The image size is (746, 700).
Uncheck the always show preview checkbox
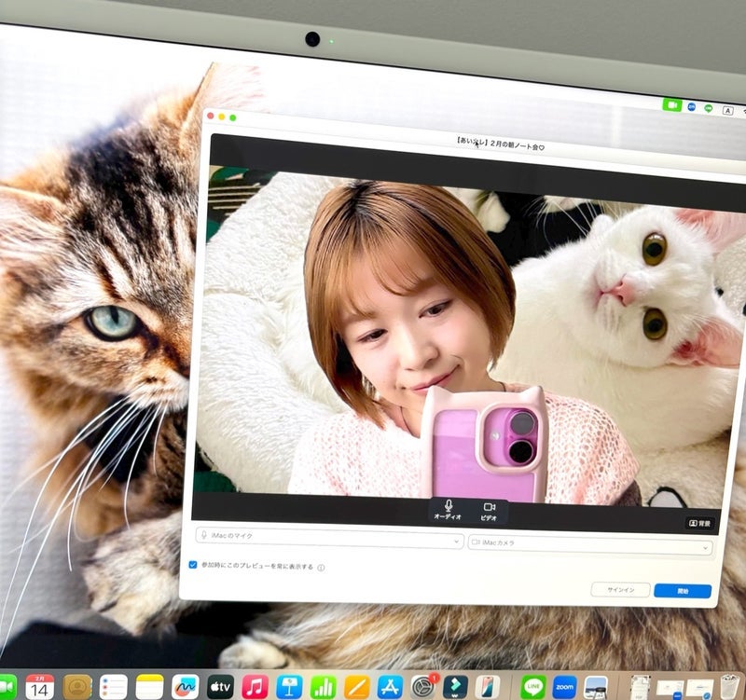[193, 565]
